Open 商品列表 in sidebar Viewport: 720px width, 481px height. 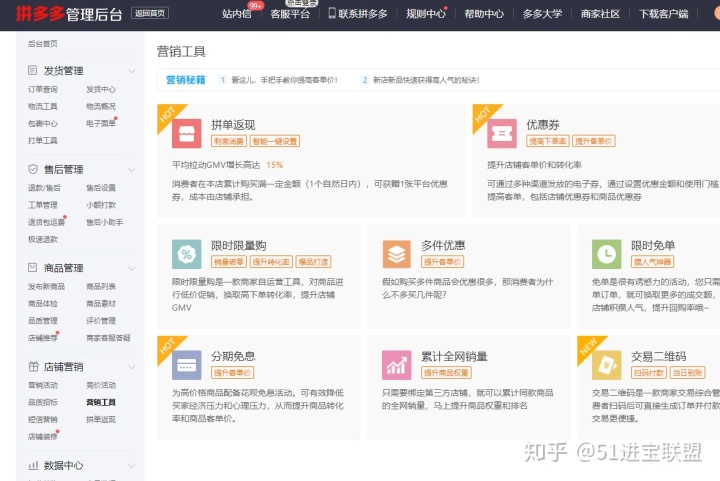[101, 286]
